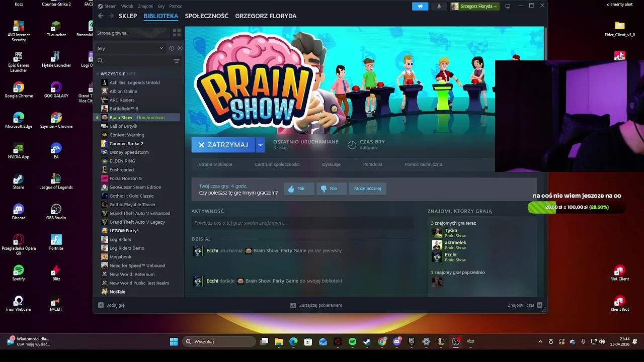The image size is (644, 362).
Task: Go back with the navigation arrow
Action: pos(101,16)
